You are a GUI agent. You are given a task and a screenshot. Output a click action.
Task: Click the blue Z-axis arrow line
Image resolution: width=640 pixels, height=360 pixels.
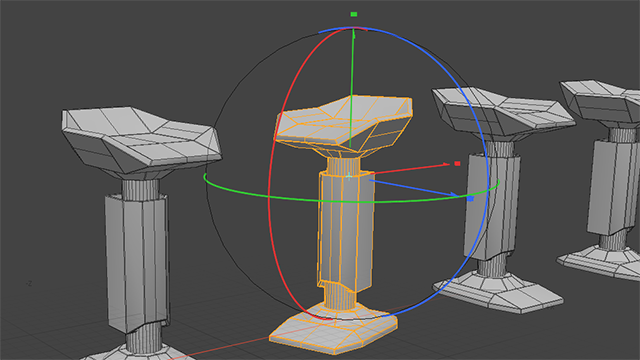(412, 187)
